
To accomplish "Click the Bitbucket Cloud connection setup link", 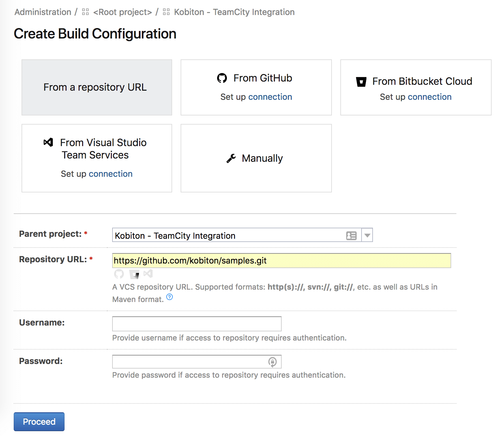I will [x=430, y=97].
